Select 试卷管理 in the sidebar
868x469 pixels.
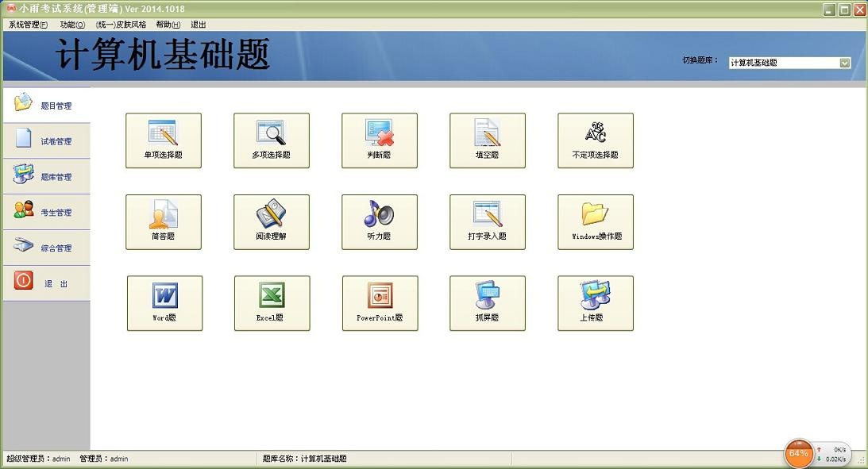[47, 140]
